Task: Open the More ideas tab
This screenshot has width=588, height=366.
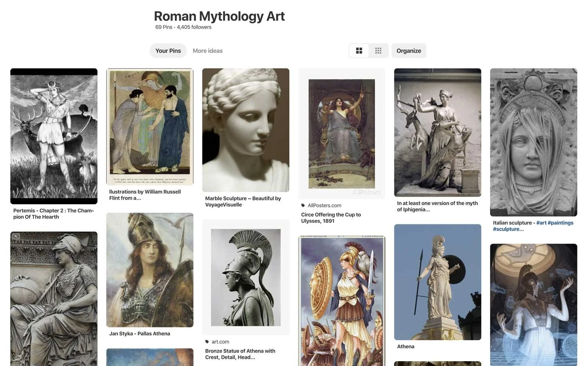Action: [x=208, y=51]
